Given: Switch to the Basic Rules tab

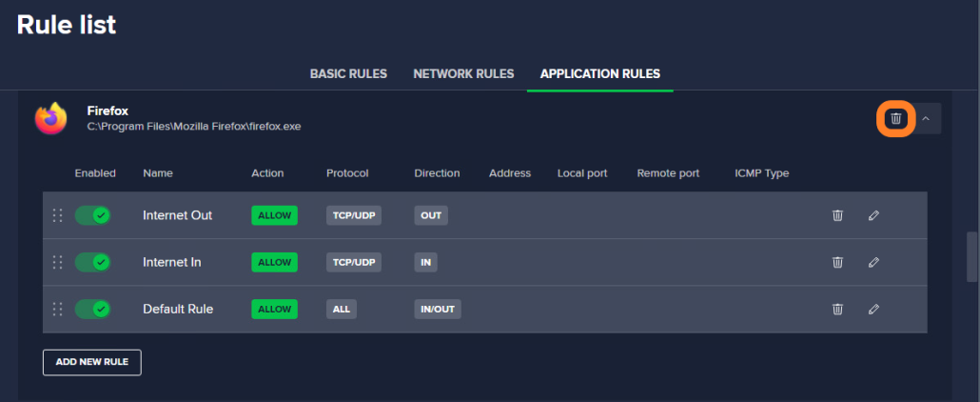Looking at the screenshot, I should 348,74.
